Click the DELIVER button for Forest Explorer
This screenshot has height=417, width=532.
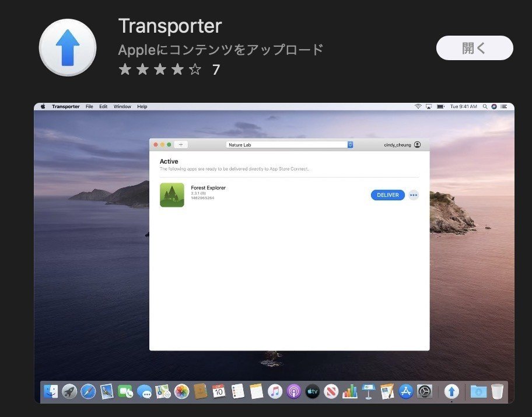pyautogui.click(x=387, y=195)
